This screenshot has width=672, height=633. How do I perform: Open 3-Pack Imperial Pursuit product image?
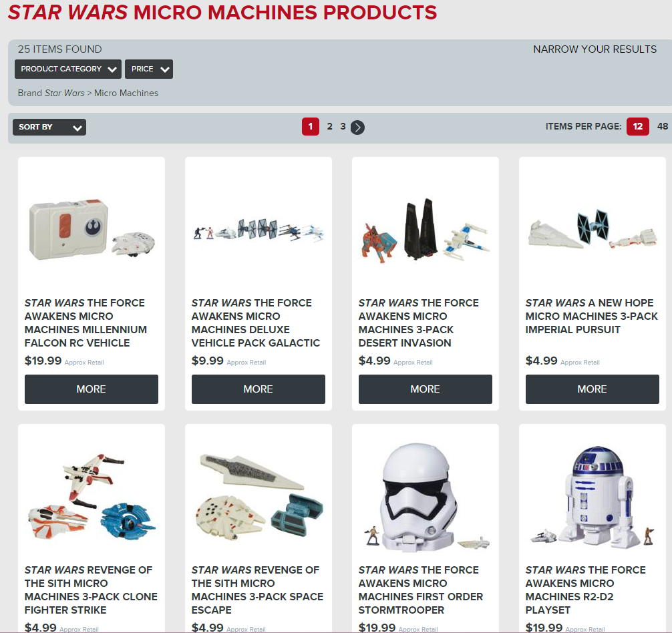[593, 229]
